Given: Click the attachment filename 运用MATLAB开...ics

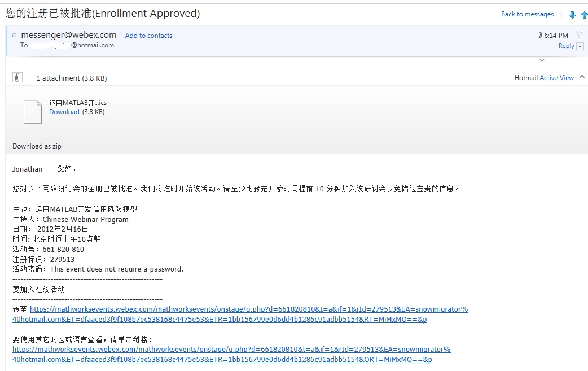Looking at the screenshot, I should point(78,103).
